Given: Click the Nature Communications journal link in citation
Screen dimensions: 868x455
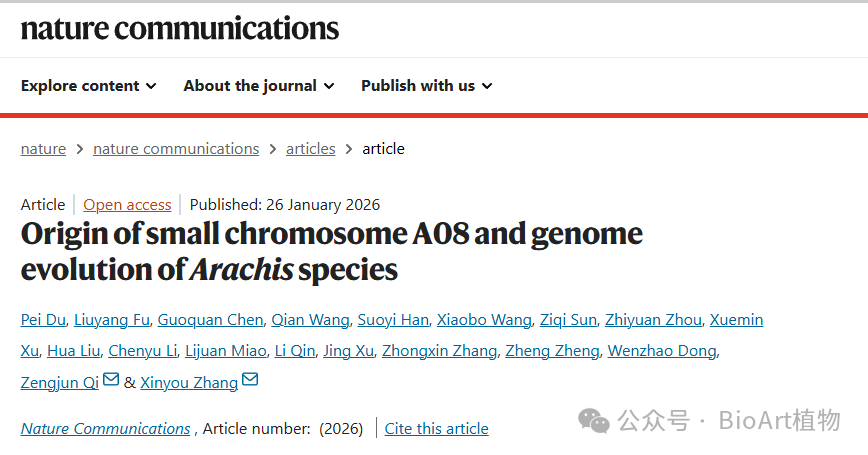Looking at the screenshot, I should [x=105, y=429].
